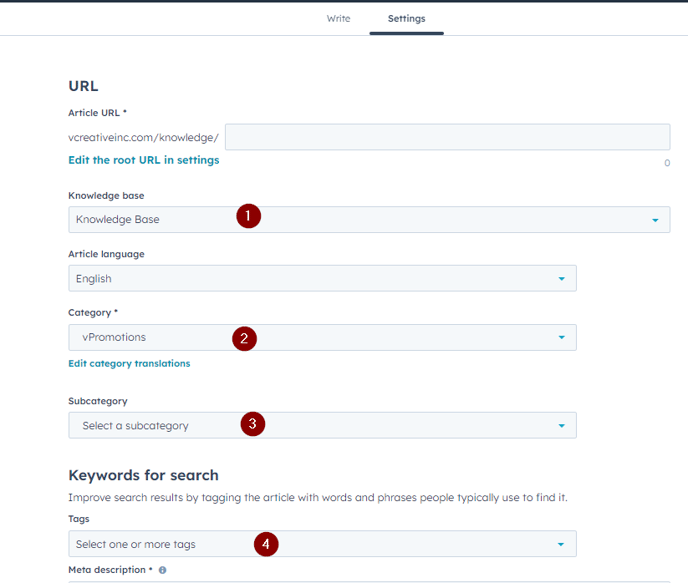Expand the vPromotions category dropdown

pyautogui.click(x=322, y=337)
